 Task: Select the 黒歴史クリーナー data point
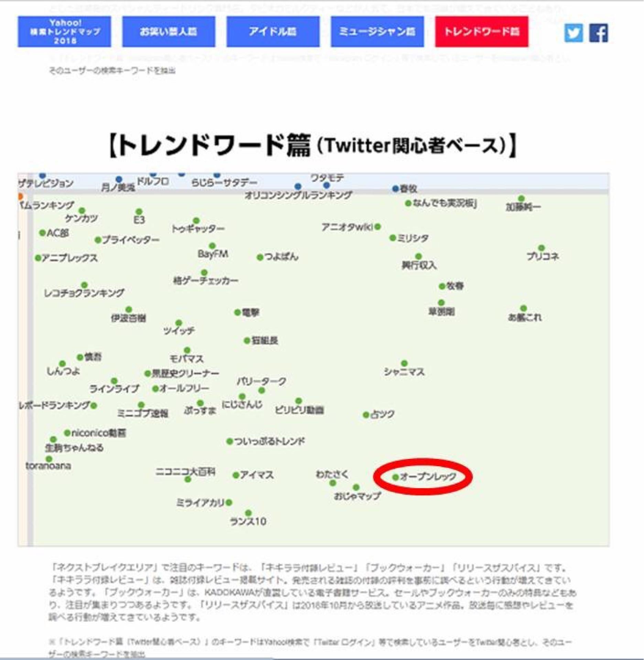(x=148, y=373)
